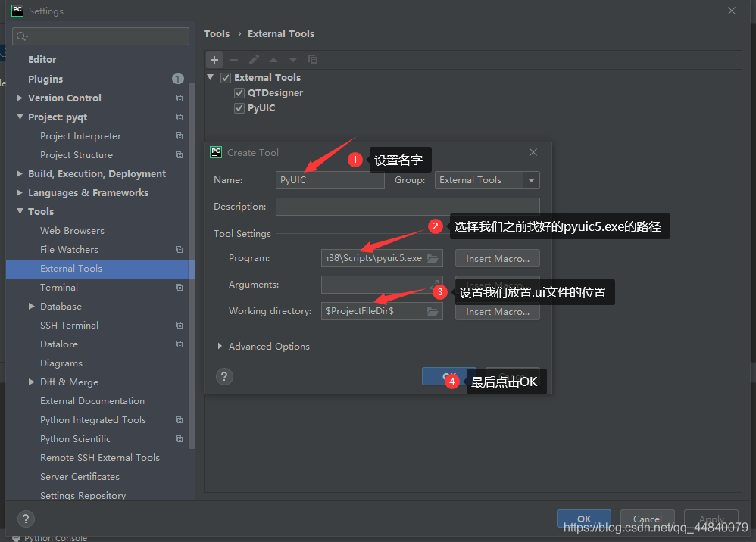The width and height of the screenshot is (756, 542).
Task: Select Remote SSH External Tools page
Action: 100,458
